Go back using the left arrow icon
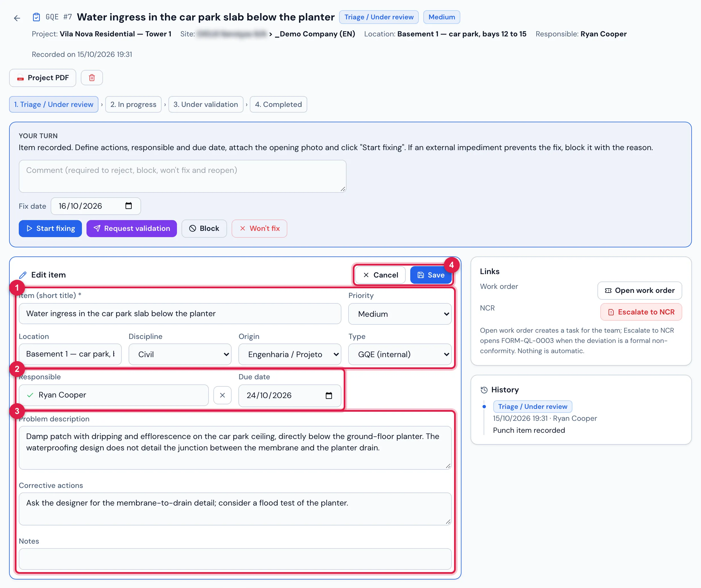 click(x=17, y=18)
